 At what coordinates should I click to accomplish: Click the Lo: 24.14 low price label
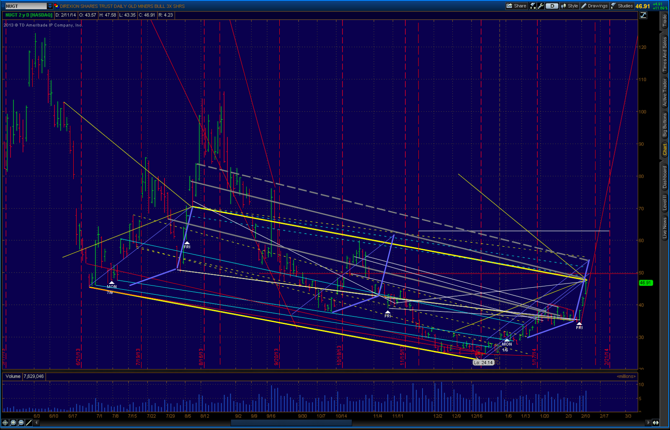(483, 362)
